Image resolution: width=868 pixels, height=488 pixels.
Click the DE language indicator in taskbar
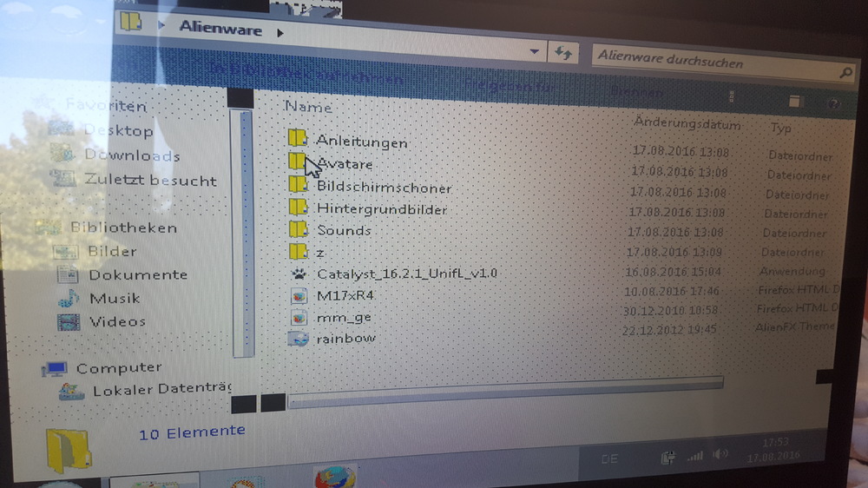[609, 458]
